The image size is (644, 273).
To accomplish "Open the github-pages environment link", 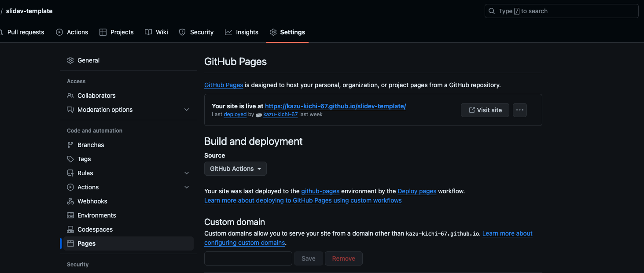I will 320,191.
